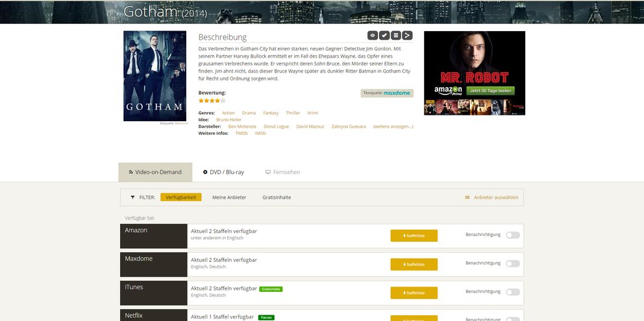Select the Video-on-Demand tab
Image resolution: width=644 pixels, height=321 pixels.
[x=155, y=172]
